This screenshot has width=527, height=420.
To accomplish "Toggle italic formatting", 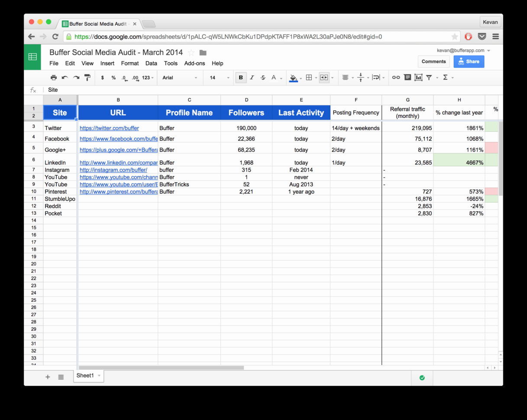I will (x=252, y=78).
